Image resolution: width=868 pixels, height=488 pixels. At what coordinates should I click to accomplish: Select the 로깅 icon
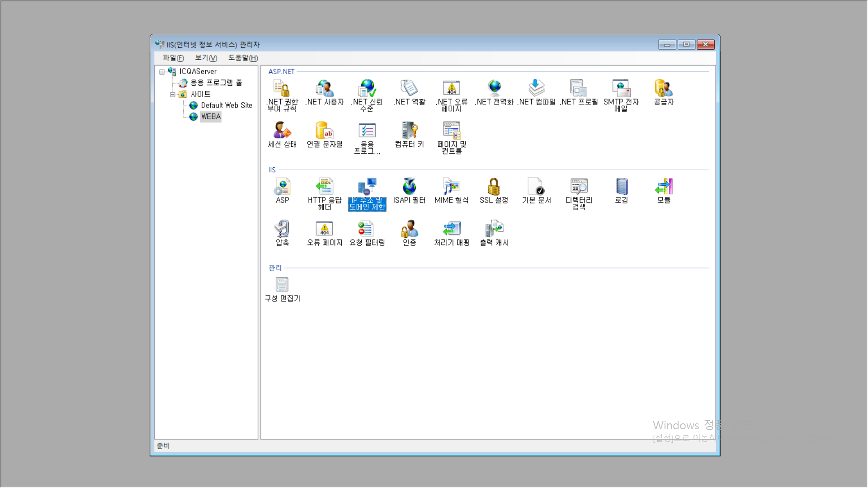[x=621, y=187]
